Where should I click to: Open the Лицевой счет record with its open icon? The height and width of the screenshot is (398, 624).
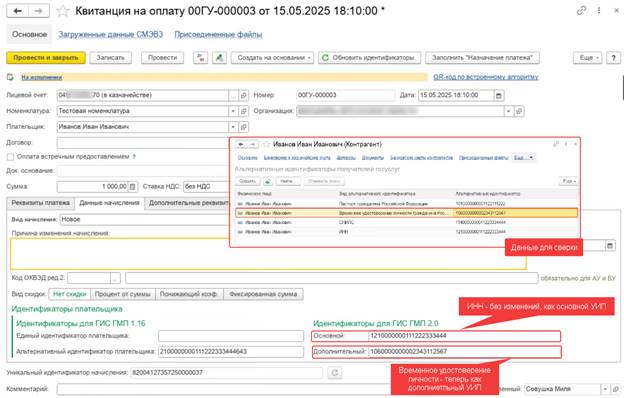(244, 96)
